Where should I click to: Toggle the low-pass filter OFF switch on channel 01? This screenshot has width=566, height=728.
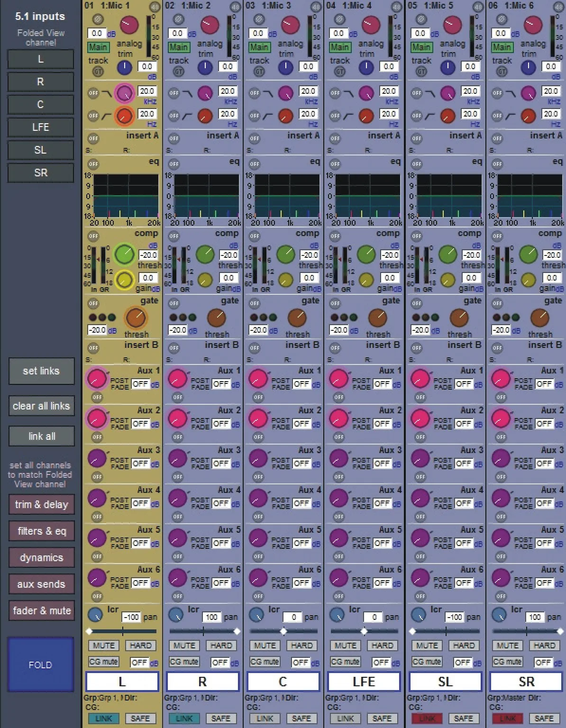pos(93,93)
